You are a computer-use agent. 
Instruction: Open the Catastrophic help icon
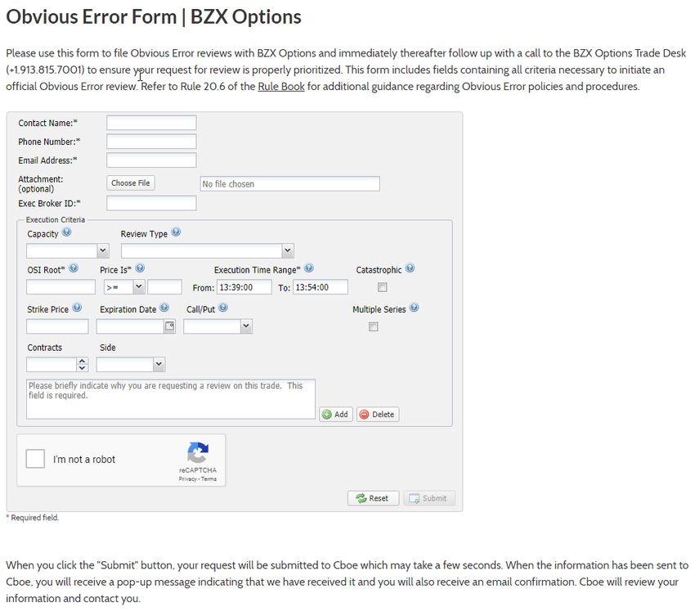(410, 268)
